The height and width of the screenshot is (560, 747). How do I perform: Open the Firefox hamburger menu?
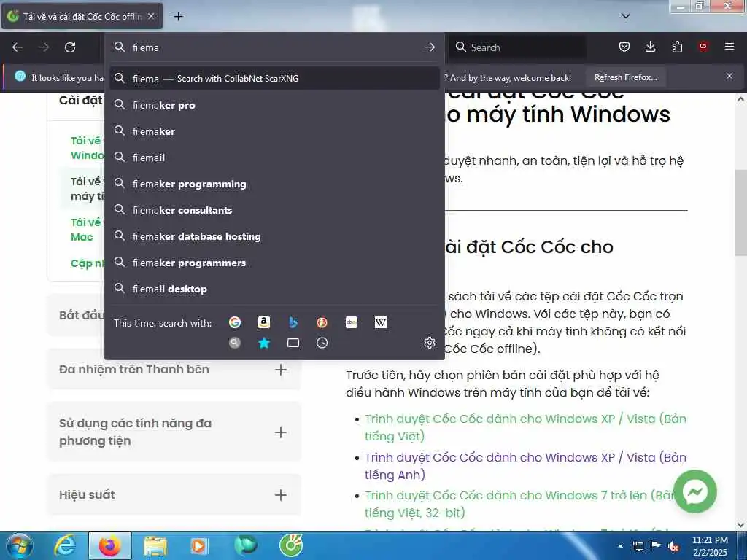(x=729, y=47)
